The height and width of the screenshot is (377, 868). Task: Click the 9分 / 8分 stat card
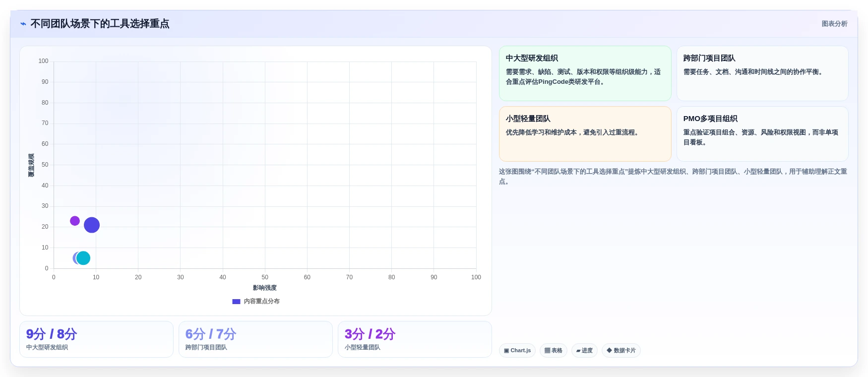point(96,339)
